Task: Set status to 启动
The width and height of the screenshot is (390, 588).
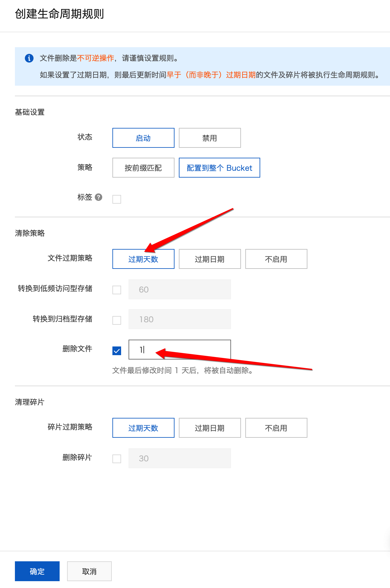Action: pyautogui.click(x=143, y=138)
